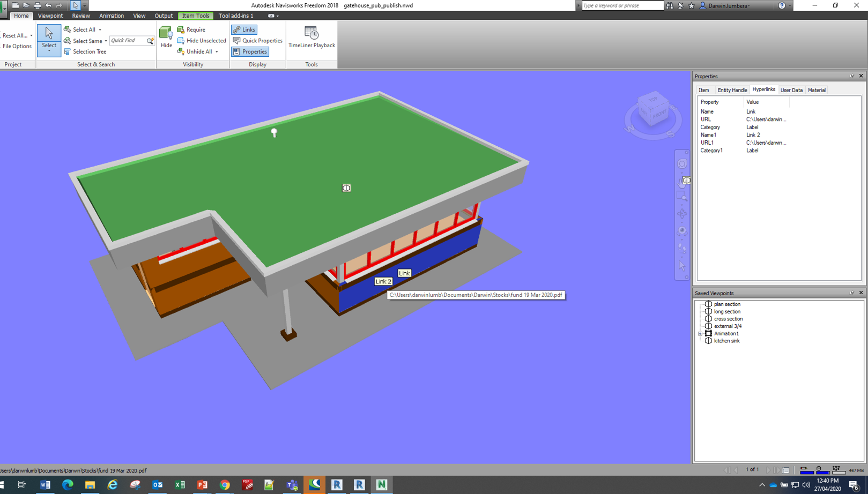The height and width of the screenshot is (494, 868).
Task: Click the New document icon
Action: pos(16,5)
